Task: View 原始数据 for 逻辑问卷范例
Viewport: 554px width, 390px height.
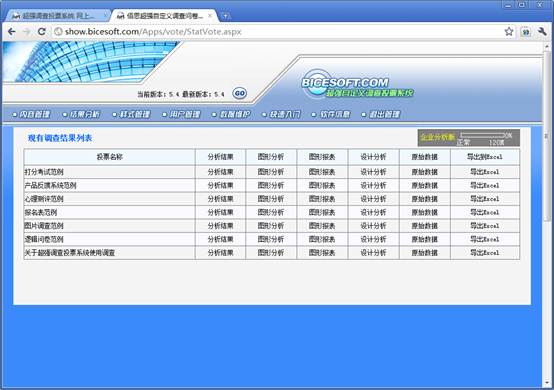Action: [x=425, y=239]
